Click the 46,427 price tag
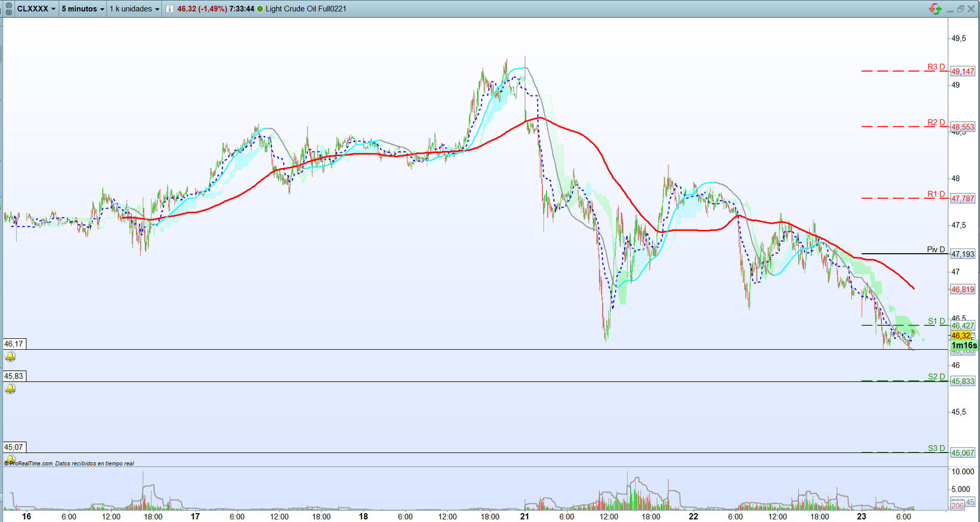 tap(963, 326)
